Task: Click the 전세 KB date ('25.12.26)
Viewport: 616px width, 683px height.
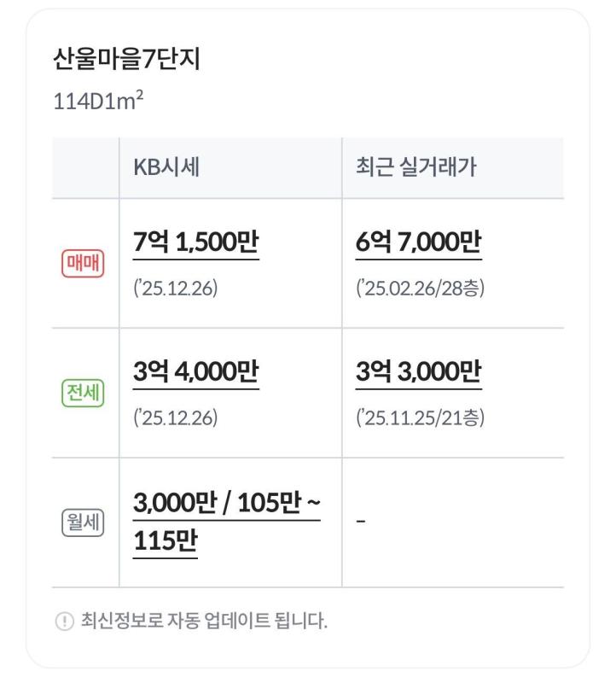Action: click(176, 417)
